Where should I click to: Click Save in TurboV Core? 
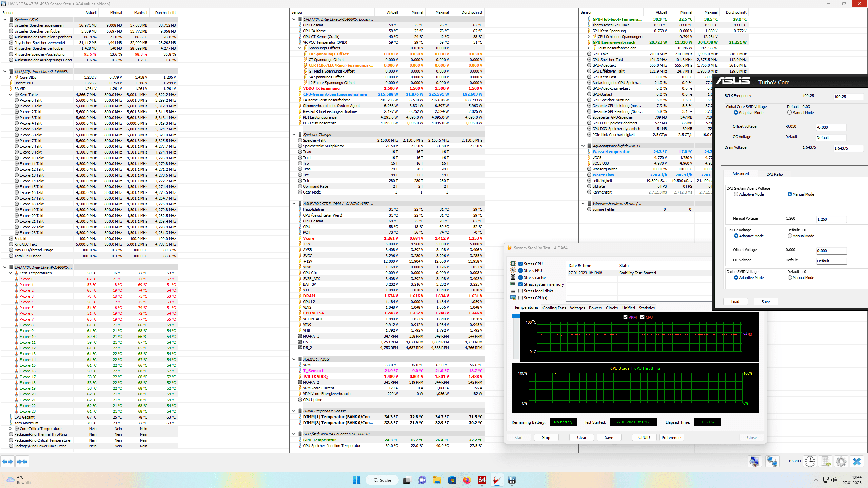click(x=766, y=302)
